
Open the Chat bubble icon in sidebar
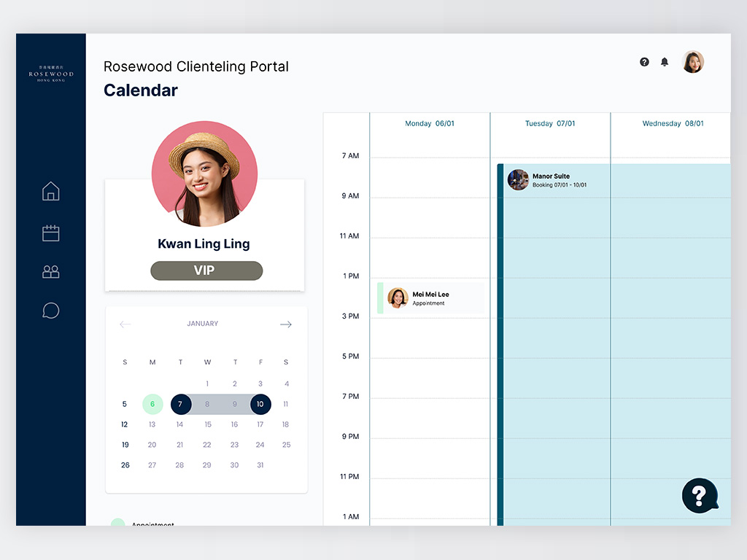(51, 311)
